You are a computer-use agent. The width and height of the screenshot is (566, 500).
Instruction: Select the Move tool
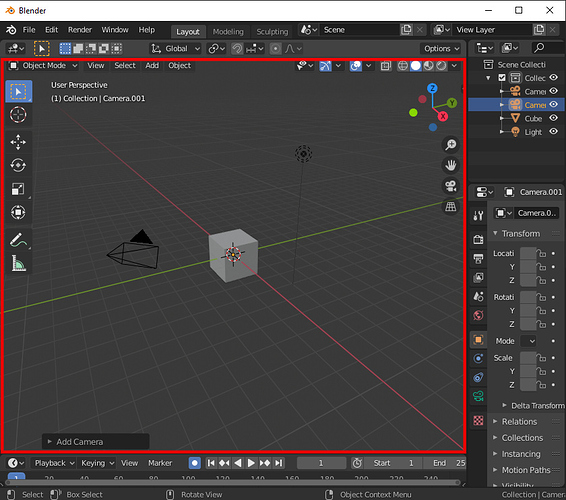point(18,142)
